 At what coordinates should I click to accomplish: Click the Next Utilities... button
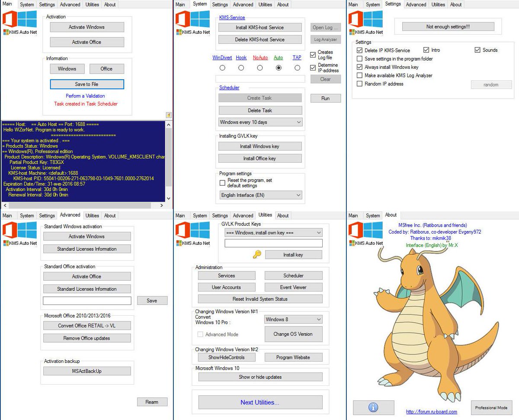coord(260,402)
